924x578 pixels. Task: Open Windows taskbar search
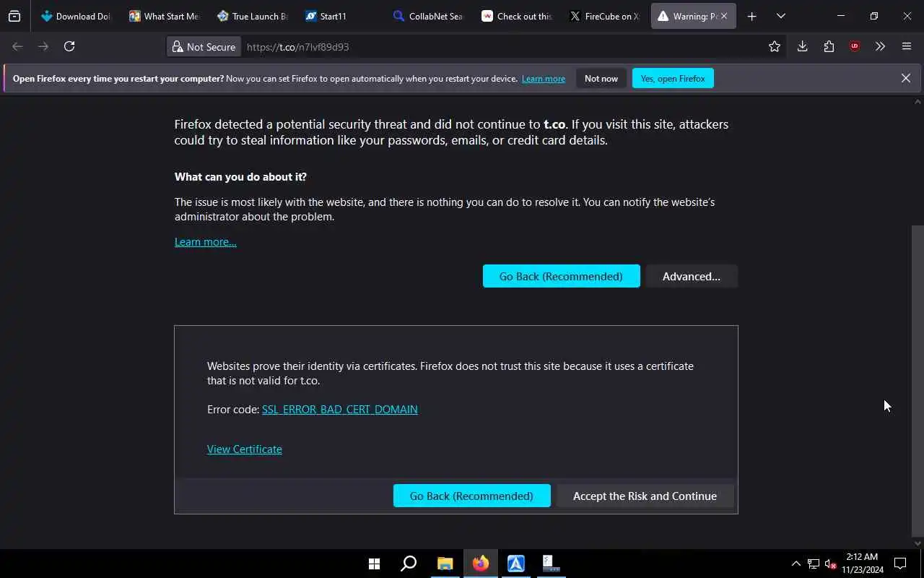coord(409,564)
